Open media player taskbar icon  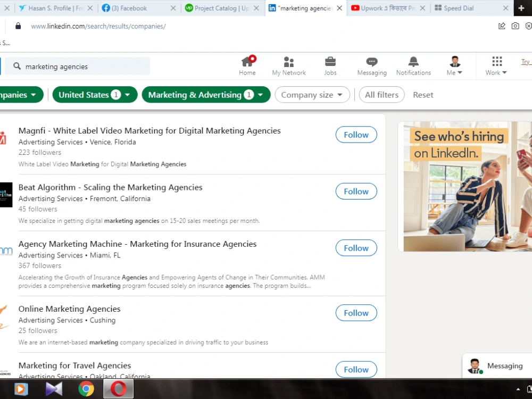pos(21,389)
